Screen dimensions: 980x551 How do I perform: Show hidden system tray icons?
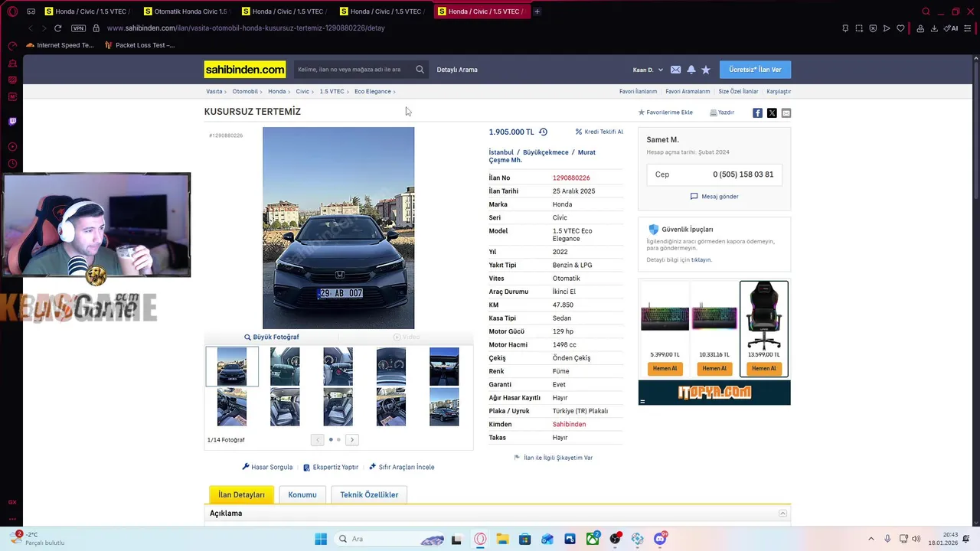871,539
